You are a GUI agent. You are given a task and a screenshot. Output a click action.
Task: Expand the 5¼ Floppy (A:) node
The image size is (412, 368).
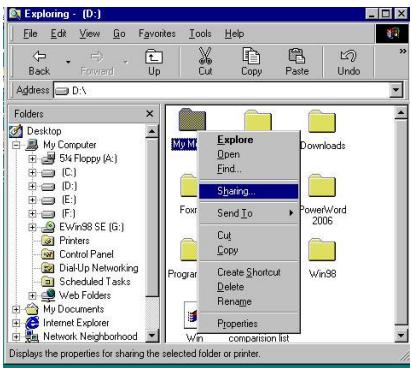(x=32, y=159)
